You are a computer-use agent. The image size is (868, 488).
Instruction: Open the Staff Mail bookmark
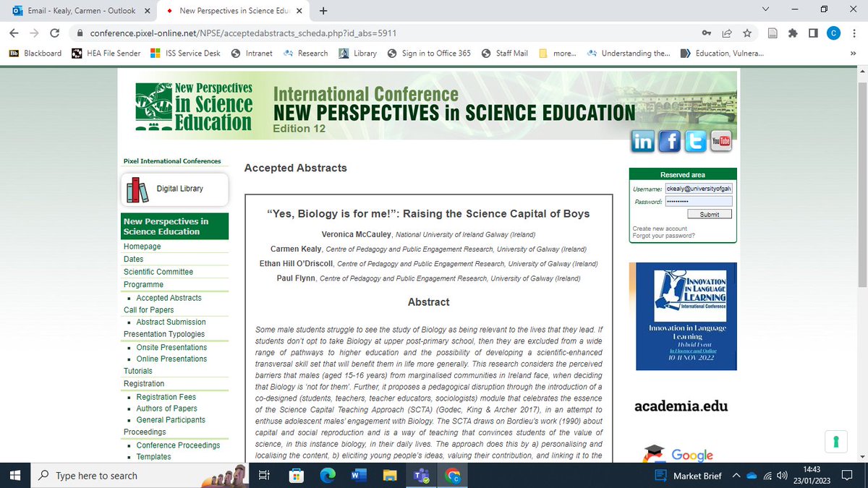coord(504,53)
